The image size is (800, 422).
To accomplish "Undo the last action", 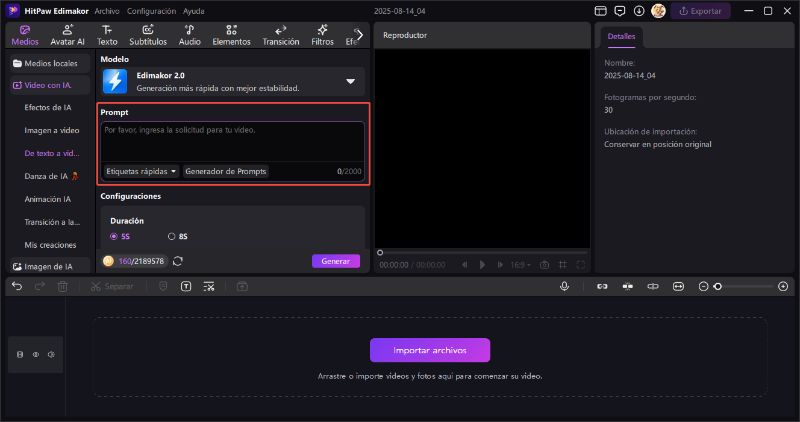I will (x=17, y=286).
